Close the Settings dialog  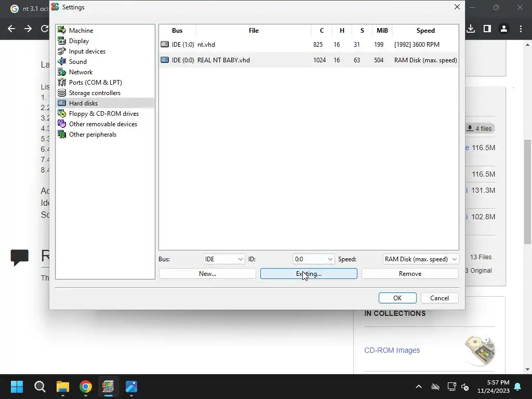457,7
